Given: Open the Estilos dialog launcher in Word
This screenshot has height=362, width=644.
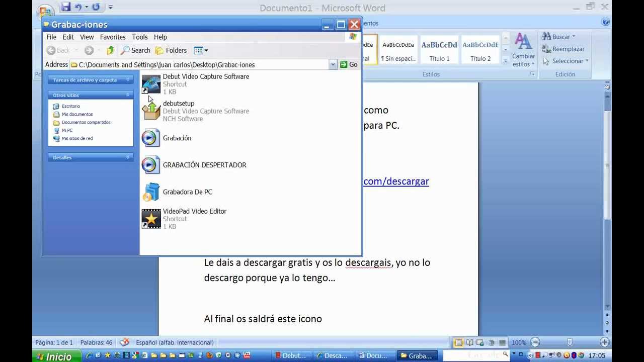Looking at the screenshot, I should [x=532, y=74].
